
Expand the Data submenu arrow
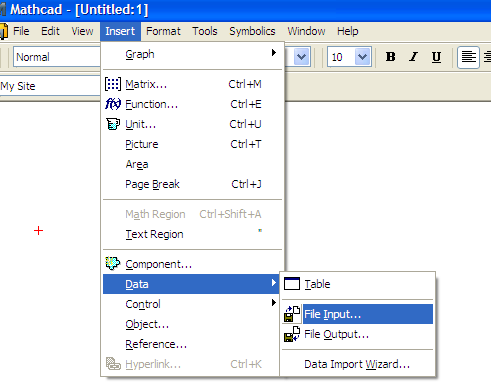274,283
